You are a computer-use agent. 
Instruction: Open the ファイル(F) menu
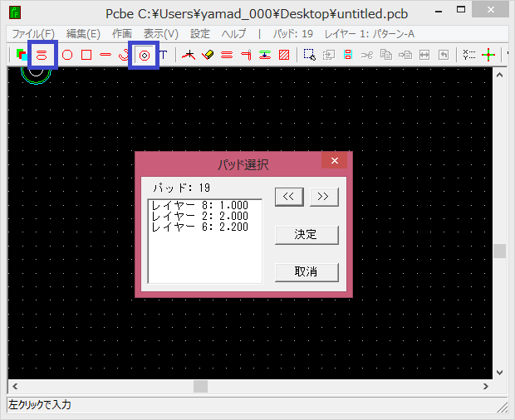[33, 34]
